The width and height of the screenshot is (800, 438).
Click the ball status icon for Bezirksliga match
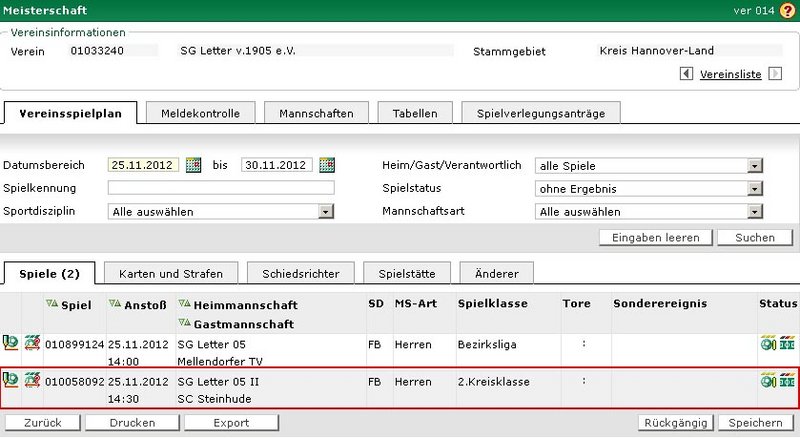click(768, 345)
